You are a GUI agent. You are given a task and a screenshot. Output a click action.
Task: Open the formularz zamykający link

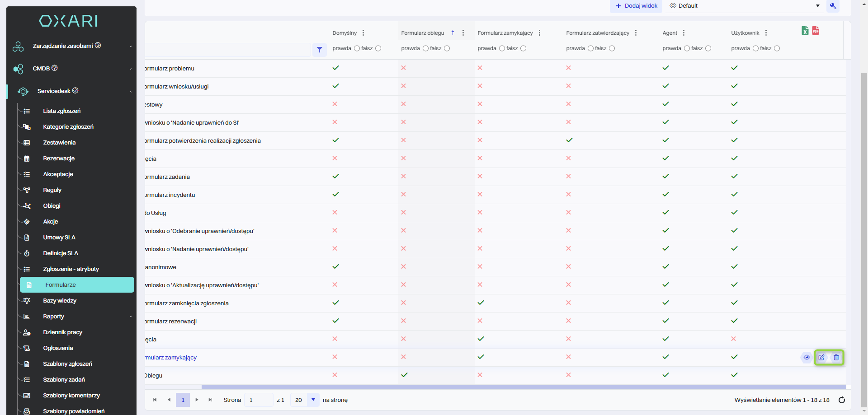point(171,358)
